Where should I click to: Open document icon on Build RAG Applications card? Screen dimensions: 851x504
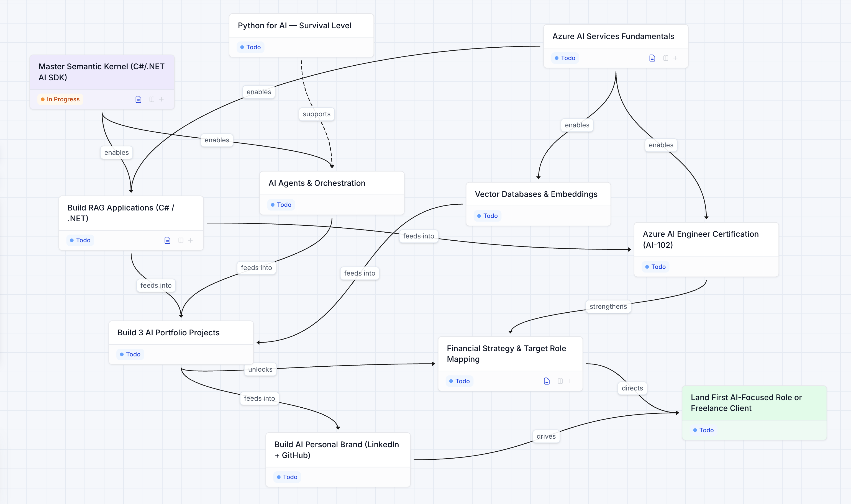point(167,240)
